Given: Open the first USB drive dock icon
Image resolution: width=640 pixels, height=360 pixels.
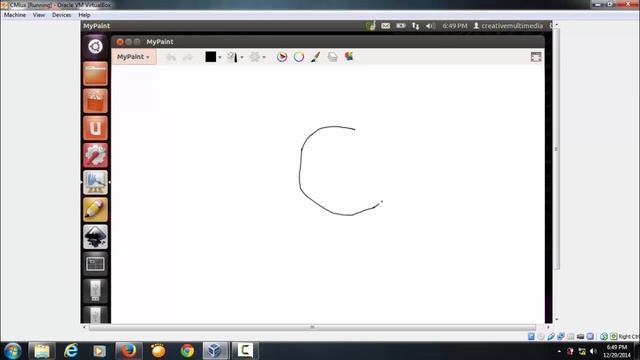Looking at the screenshot, I should pos(95,291).
